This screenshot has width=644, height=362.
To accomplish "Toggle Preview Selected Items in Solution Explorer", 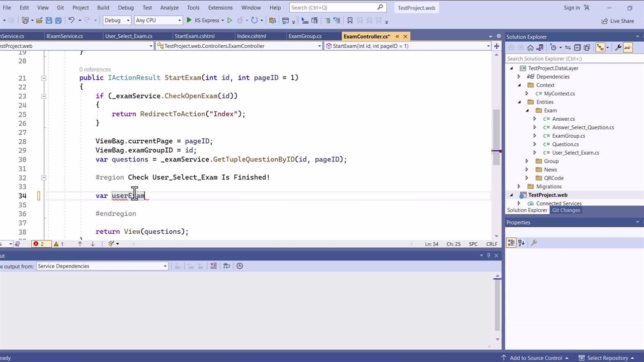I will [628, 47].
